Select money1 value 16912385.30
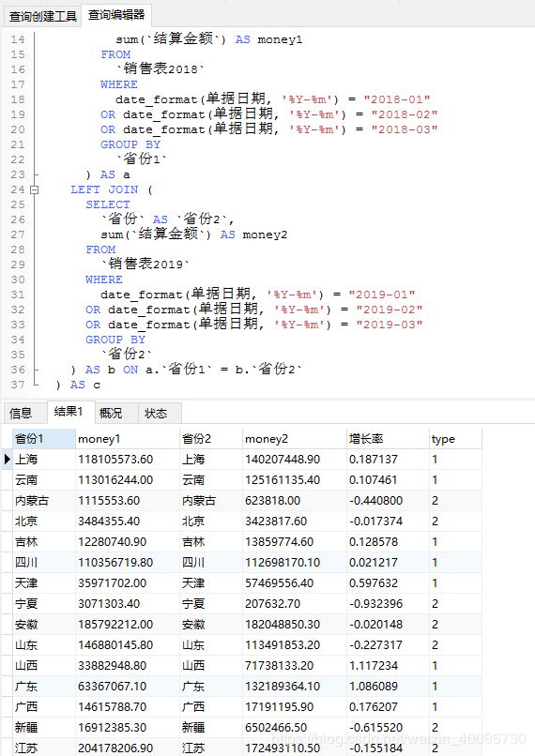 tap(128, 728)
